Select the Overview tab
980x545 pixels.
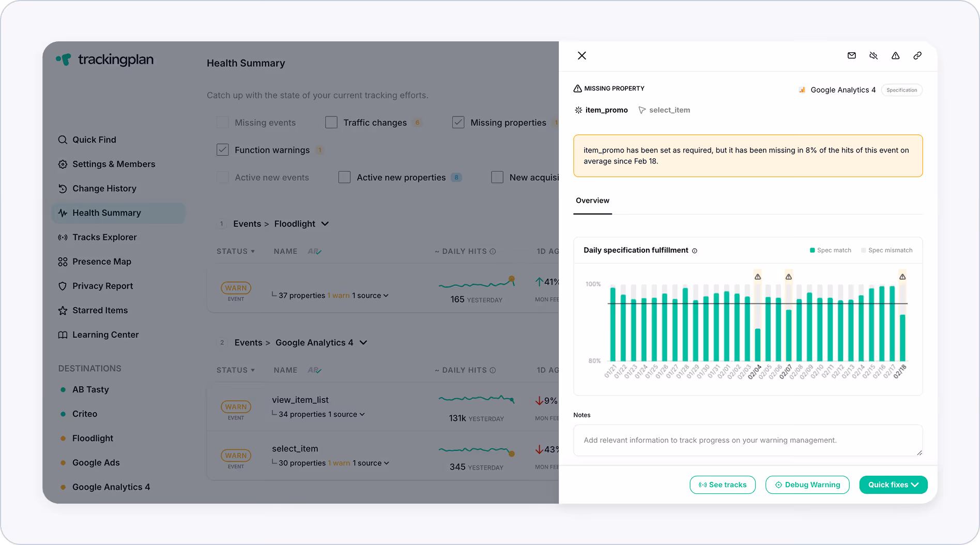click(592, 201)
